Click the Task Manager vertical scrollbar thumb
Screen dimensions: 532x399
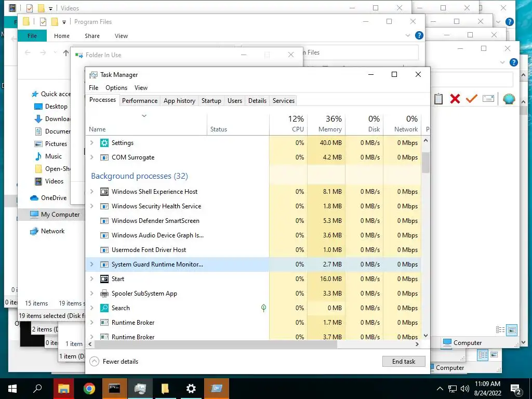click(426, 163)
